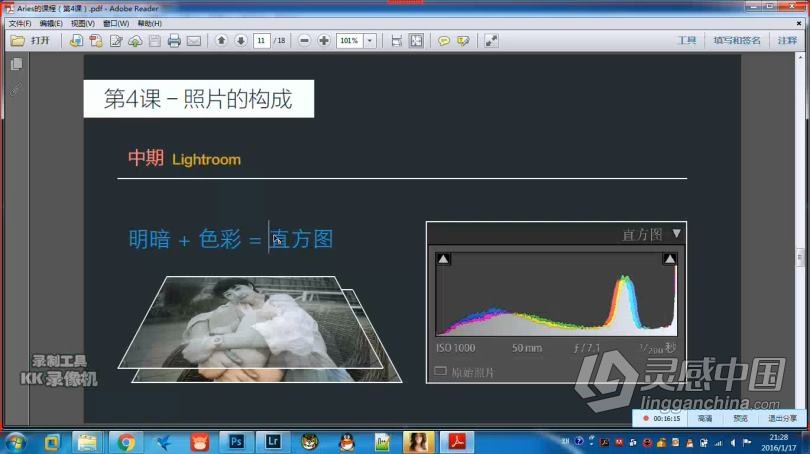This screenshot has height=454, width=810.
Task: Switch to read mode expand icon
Action: [491, 40]
